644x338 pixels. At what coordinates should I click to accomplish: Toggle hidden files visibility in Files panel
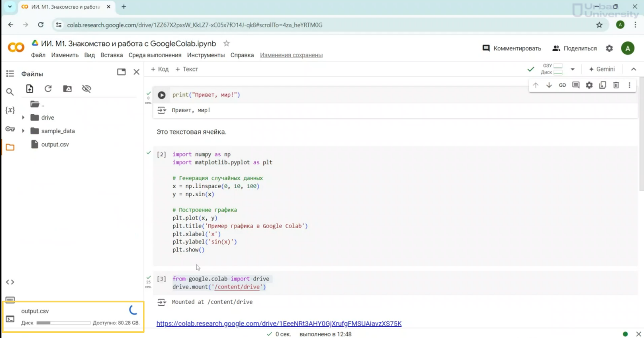[x=87, y=89]
